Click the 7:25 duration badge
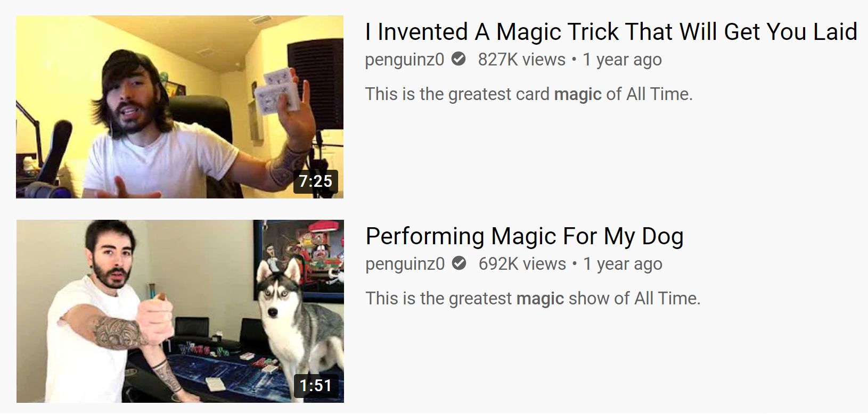 pos(316,181)
